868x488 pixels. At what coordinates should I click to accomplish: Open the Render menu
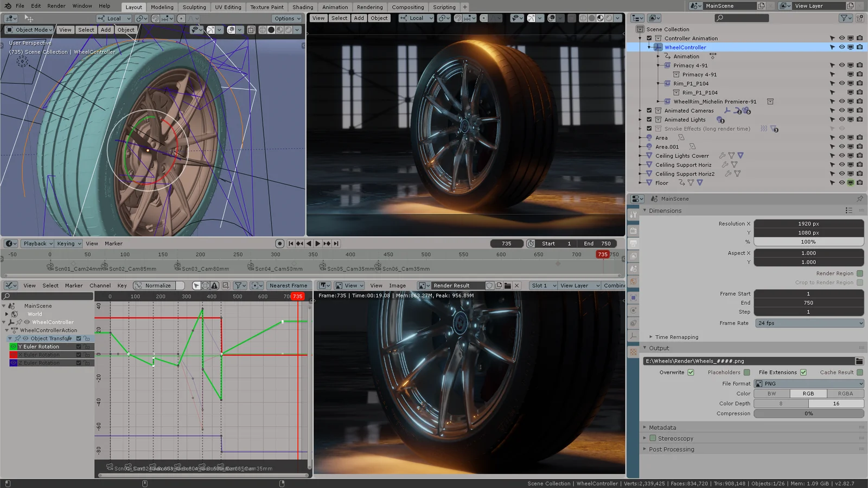pyautogui.click(x=56, y=6)
